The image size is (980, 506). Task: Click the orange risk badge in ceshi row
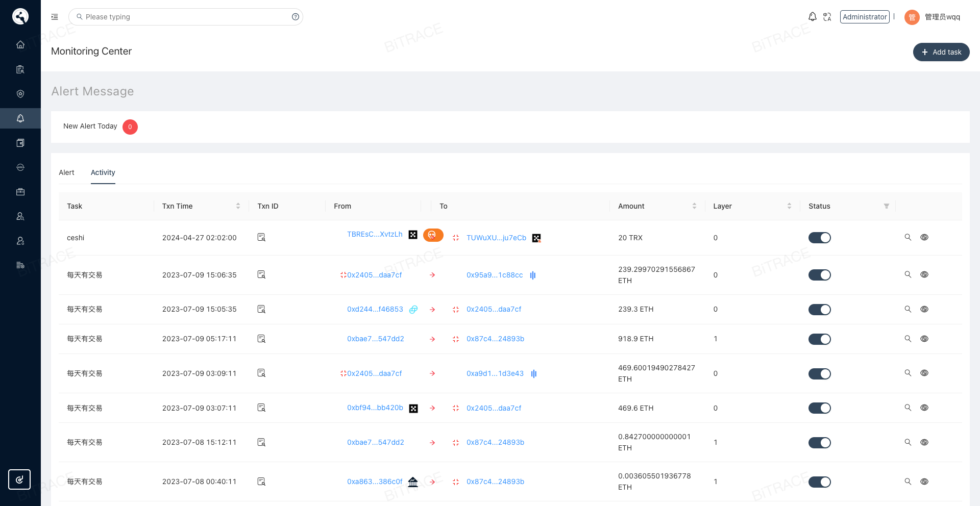coord(433,235)
